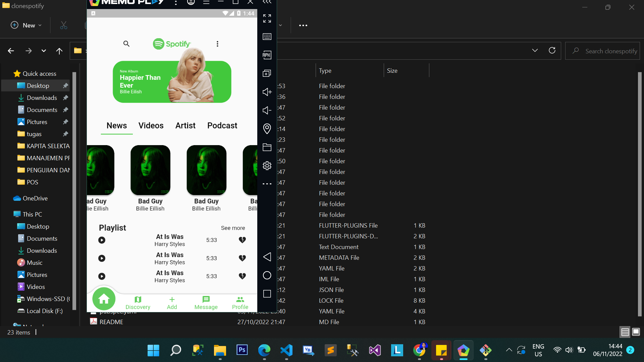
Task: Open the README file in File Explorer
Action: [x=111, y=321]
